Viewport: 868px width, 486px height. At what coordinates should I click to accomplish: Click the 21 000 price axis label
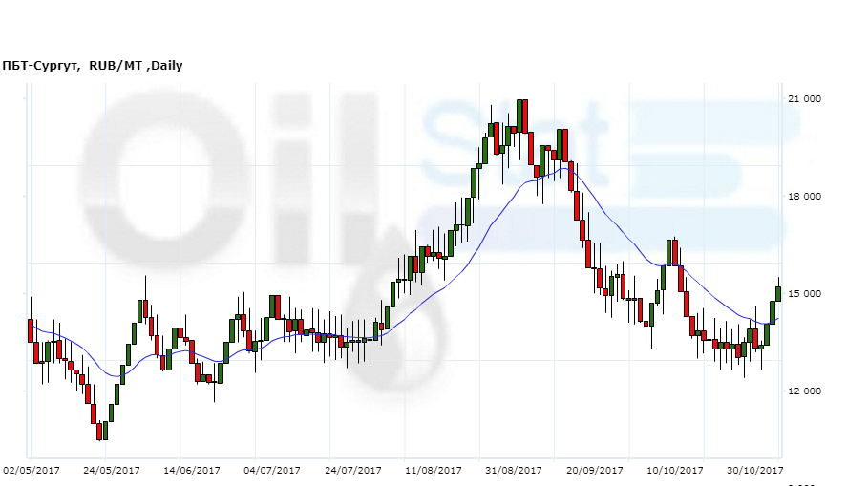804,100
